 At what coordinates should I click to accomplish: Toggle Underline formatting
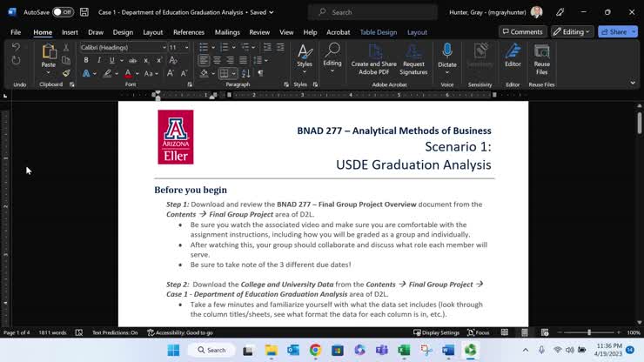tap(111, 60)
